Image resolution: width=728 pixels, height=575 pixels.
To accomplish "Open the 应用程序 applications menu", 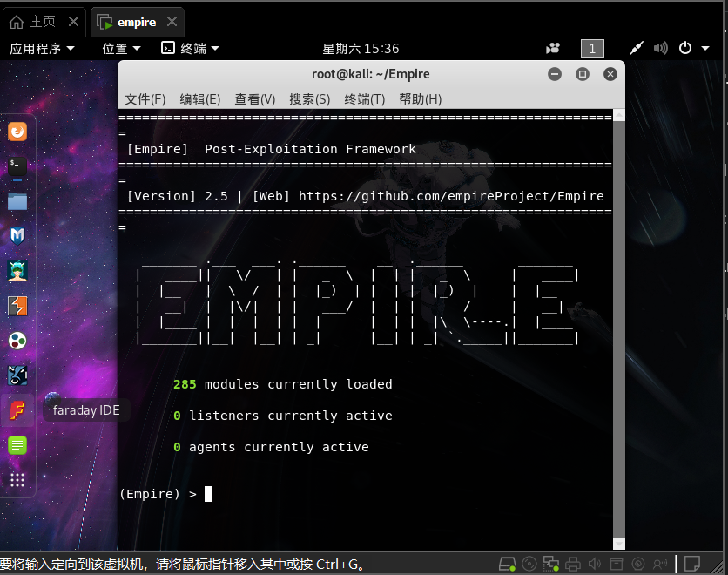I will click(x=42, y=48).
